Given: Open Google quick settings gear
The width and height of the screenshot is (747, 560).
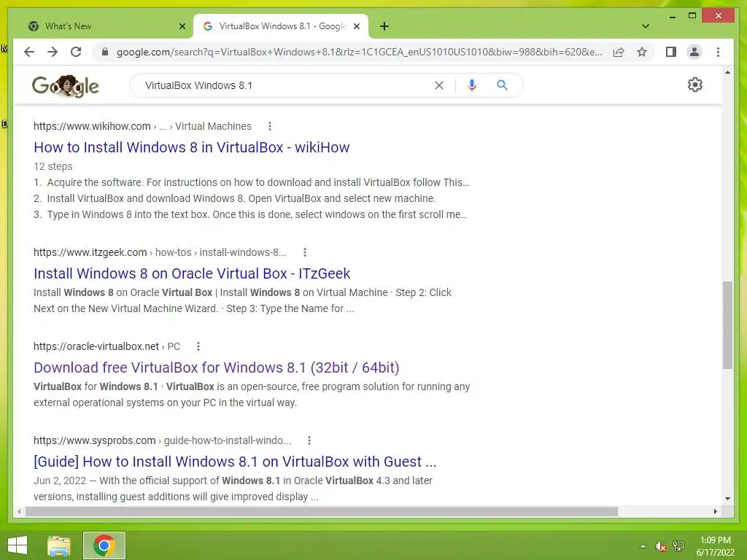Looking at the screenshot, I should coord(694,85).
